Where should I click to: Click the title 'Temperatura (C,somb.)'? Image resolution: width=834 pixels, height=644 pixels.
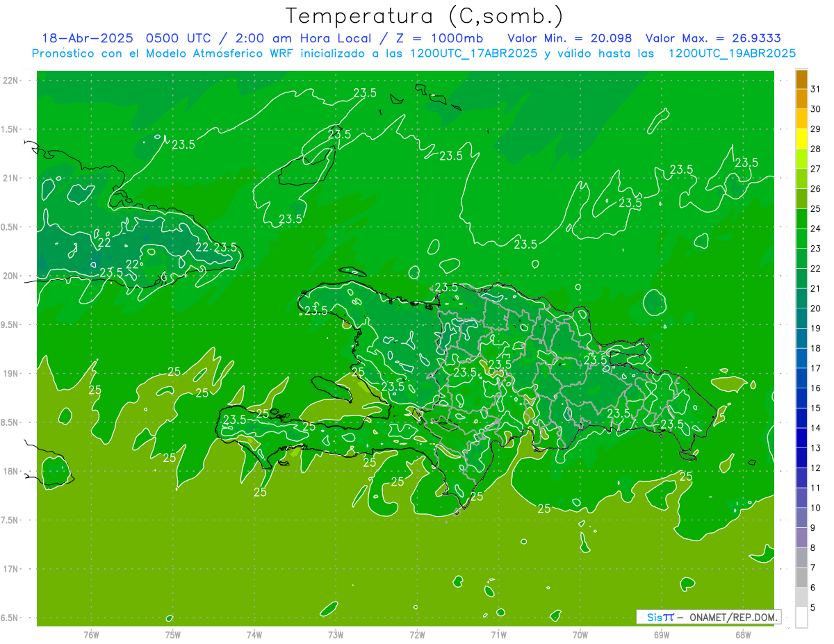tap(424, 17)
